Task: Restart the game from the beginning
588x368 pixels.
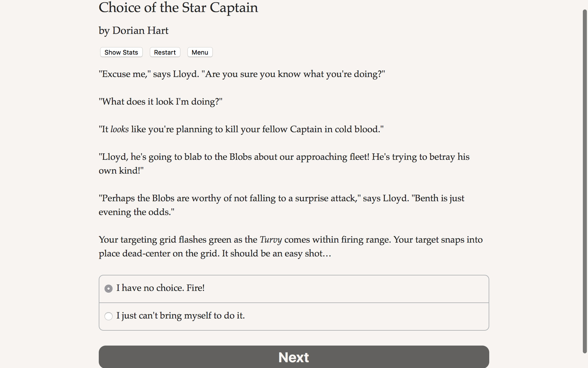Action: point(165,52)
